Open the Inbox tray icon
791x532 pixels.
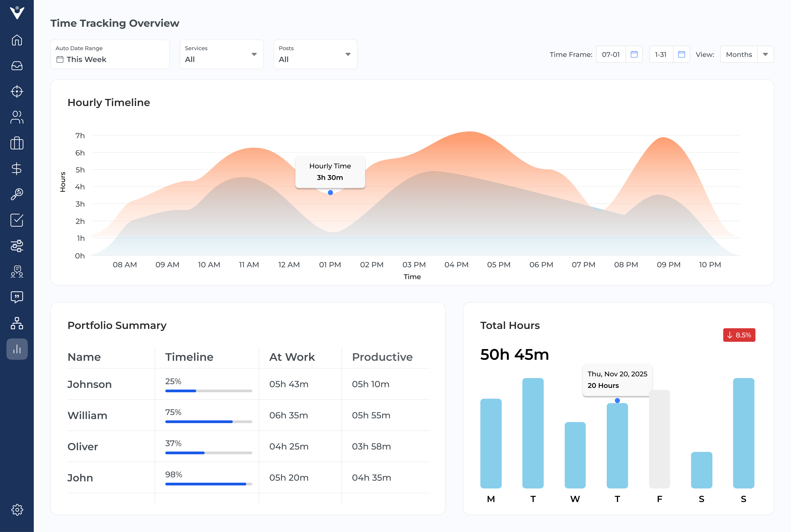click(17, 66)
